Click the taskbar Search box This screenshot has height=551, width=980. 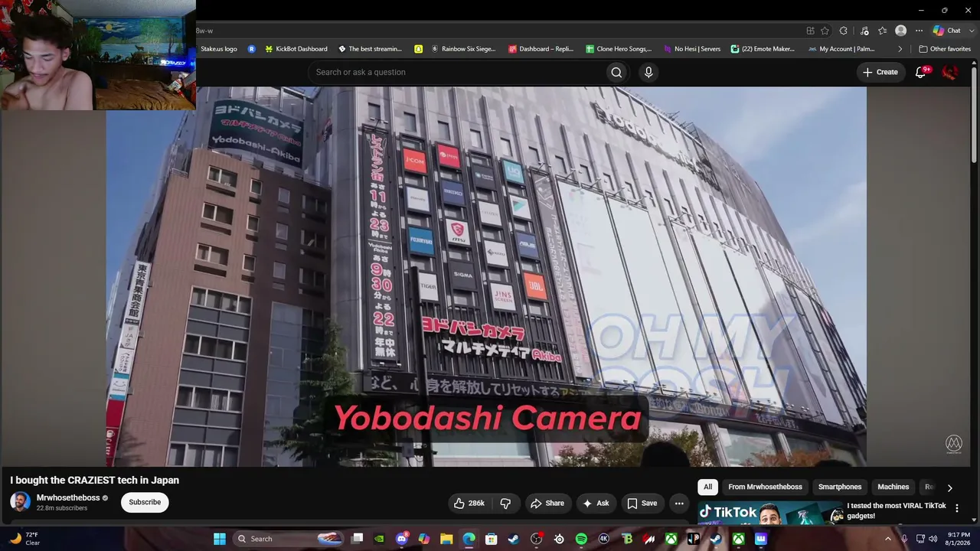[x=288, y=539]
